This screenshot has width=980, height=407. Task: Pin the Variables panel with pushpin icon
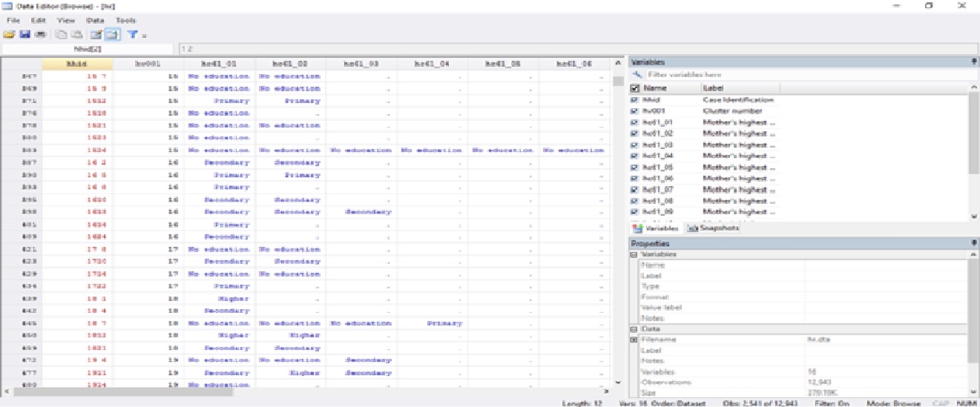[973, 62]
